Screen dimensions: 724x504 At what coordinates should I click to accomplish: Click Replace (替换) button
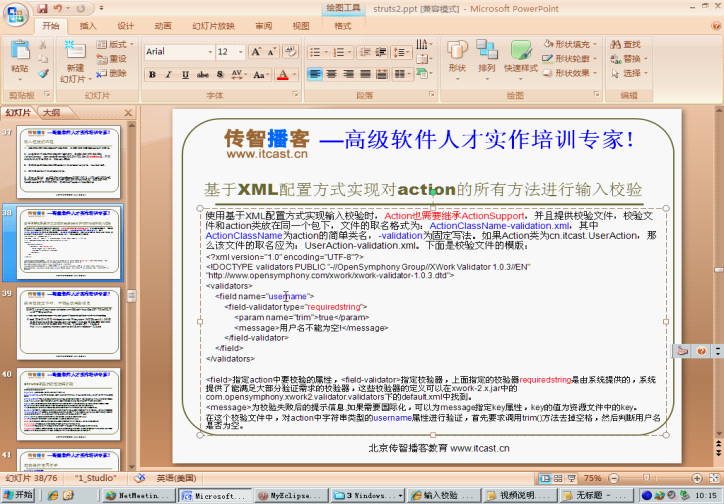pyautogui.click(x=629, y=59)
